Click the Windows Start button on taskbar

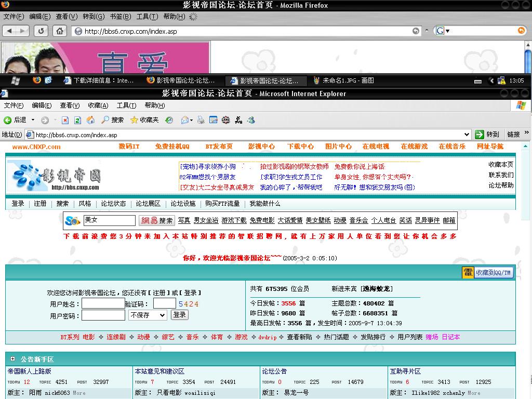[16, 81]
